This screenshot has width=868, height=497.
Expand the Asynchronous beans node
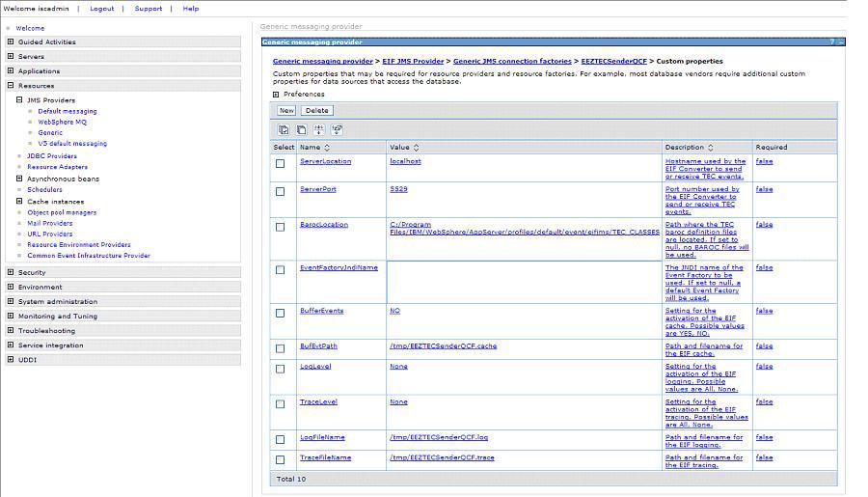pyautogui.click(x=19, y=179)
